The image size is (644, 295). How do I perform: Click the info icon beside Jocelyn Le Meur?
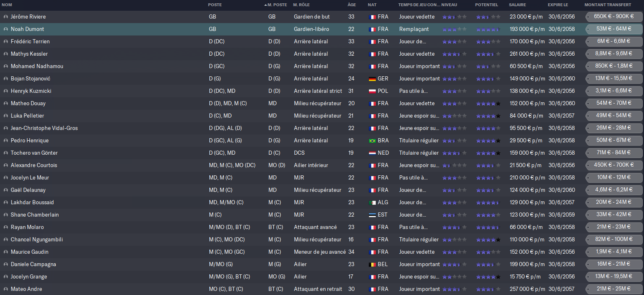click(6, 178)
